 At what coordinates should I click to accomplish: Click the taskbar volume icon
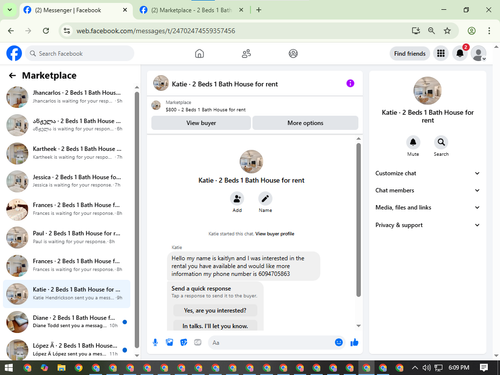(426, 368)
